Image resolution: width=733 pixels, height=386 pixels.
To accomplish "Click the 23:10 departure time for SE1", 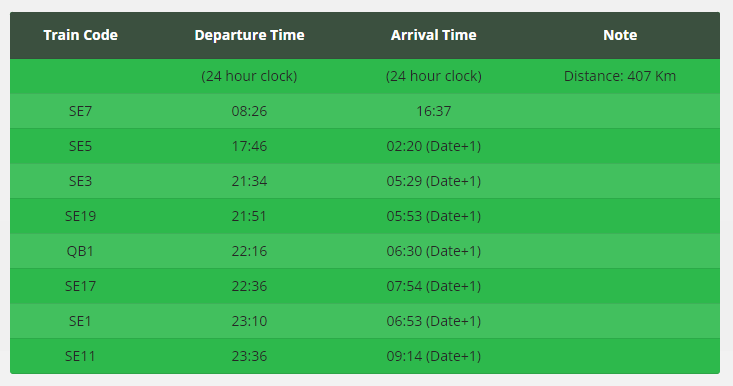I will click(249, 321).
